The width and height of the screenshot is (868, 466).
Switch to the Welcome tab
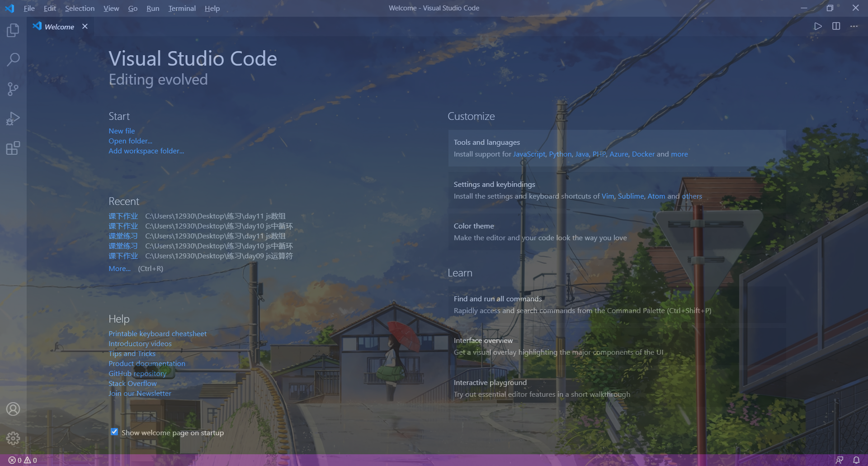pyautogui.click(x=59, y=27)
